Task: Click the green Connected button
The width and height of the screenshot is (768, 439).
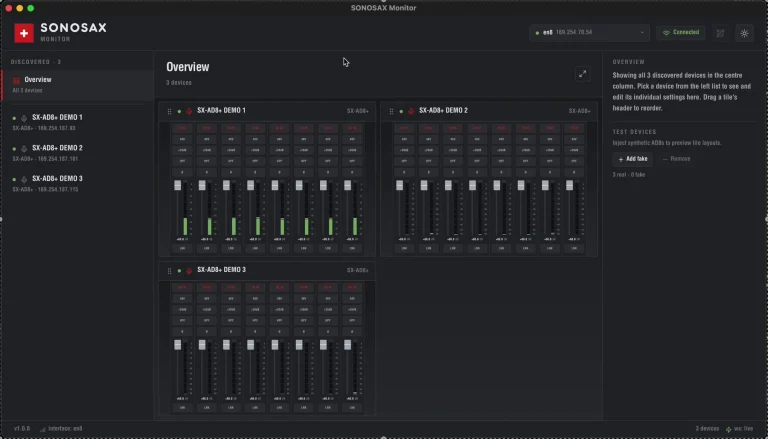Action: pyautogui.click(x=681, y=33)
